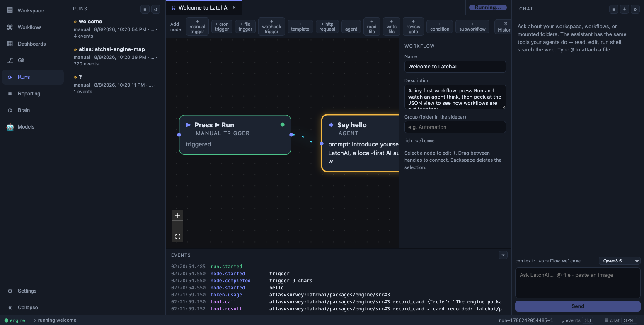Click the tool.call event row
The image size is (644, 325).
click(339, 302)
